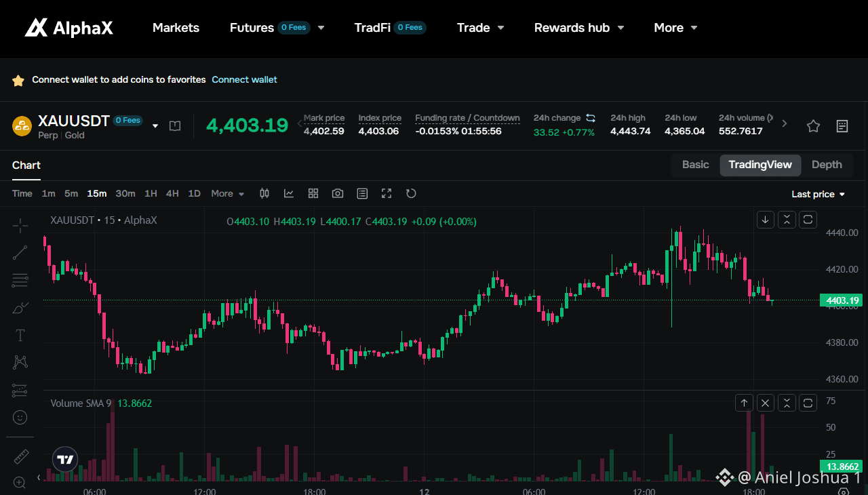This screenshot has width=868, height=495.
Task: Click the favorites star in wallet banner
Action: (18, 80)
